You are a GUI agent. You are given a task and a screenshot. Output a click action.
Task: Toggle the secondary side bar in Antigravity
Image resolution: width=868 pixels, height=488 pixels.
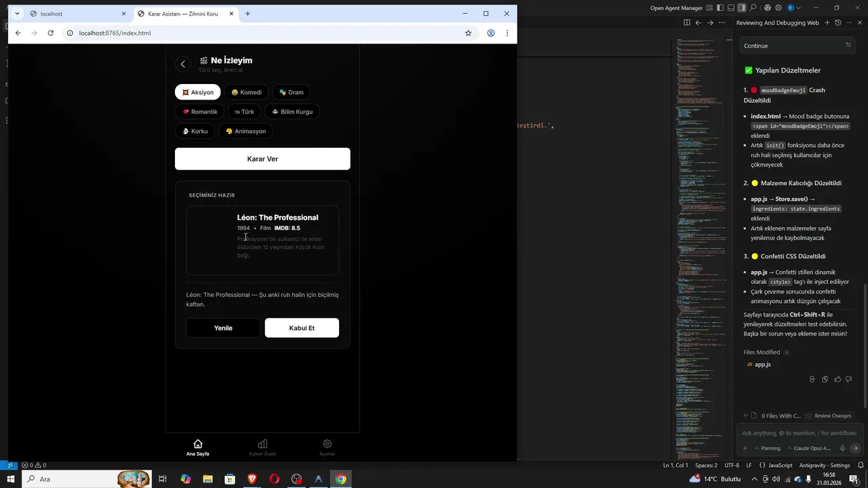tap(742, 7)
